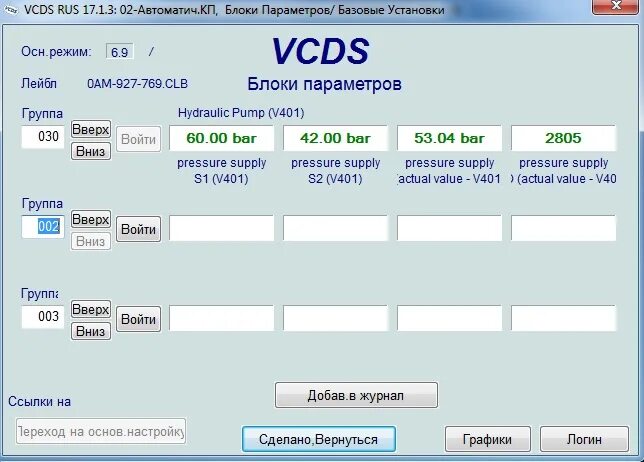Click pressure supply S1 (V401) label
Screen dimensions: 644x462
[221, 171]
